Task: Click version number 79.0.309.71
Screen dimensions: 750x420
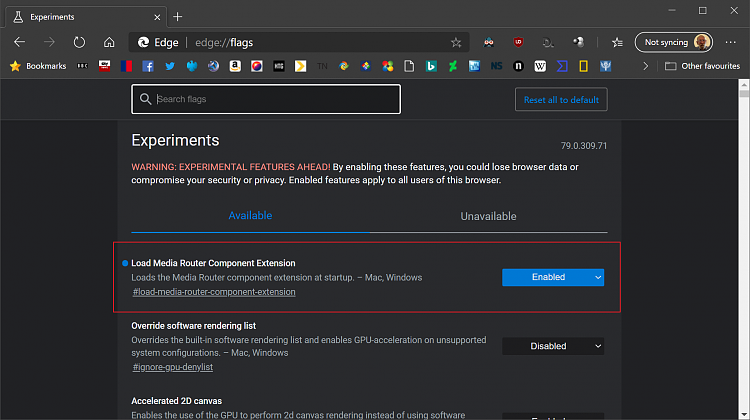Action: [x=584, y=146]
